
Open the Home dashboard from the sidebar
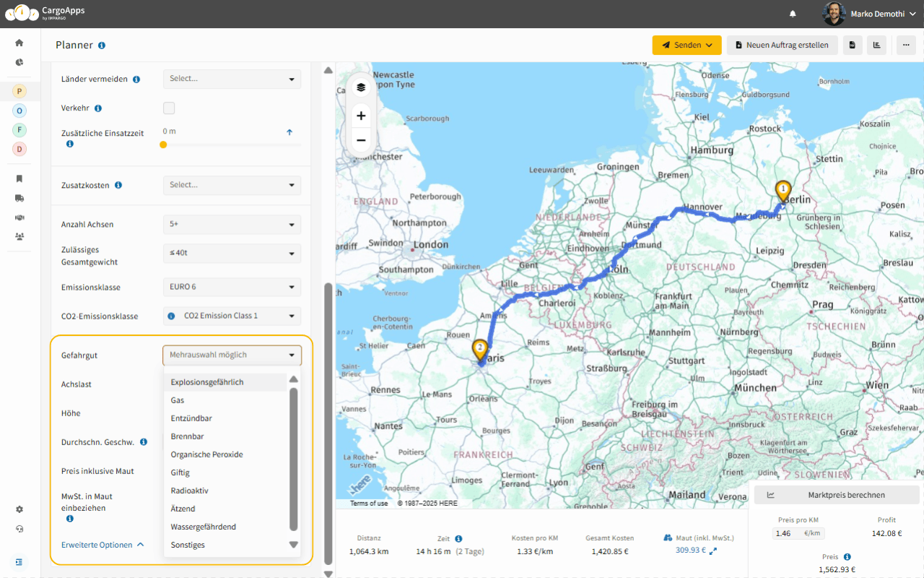(x=19, y=43)
